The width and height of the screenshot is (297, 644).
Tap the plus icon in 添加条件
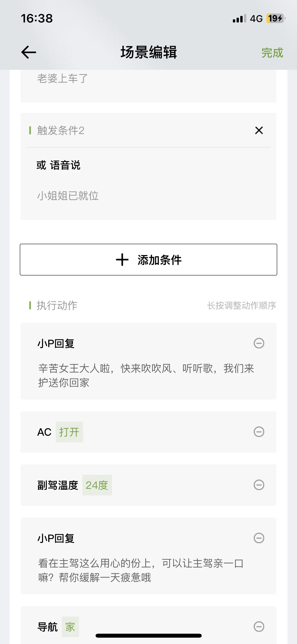pyautogui.click(x=122, y=260)
